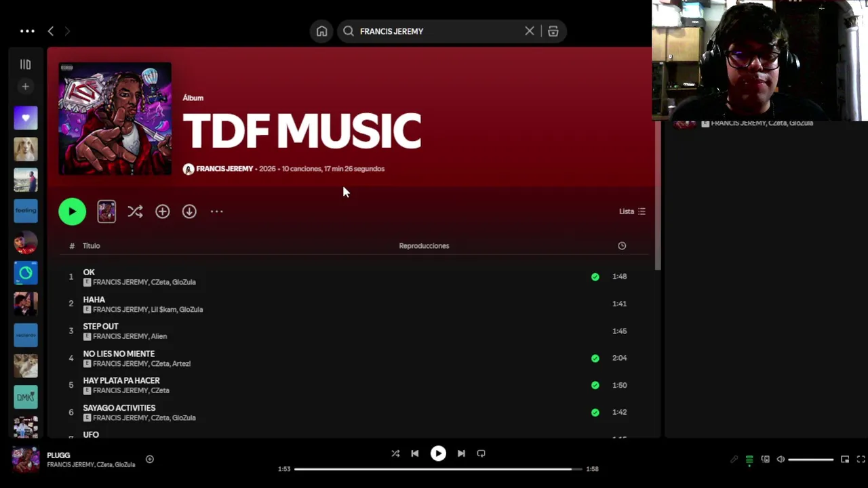Select track HAHA
The image size is (868, 488).
[x=353, y=304]
